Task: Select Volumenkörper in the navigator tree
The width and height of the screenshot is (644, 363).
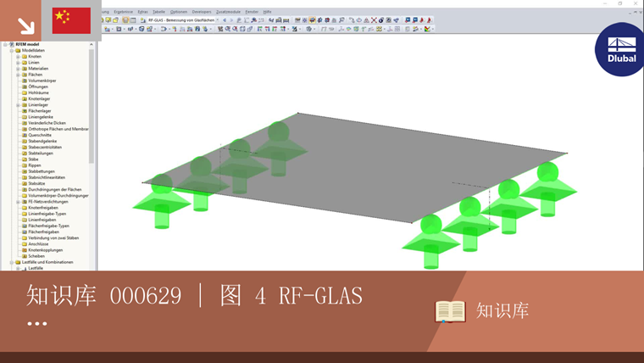Action: pos(42,81)
